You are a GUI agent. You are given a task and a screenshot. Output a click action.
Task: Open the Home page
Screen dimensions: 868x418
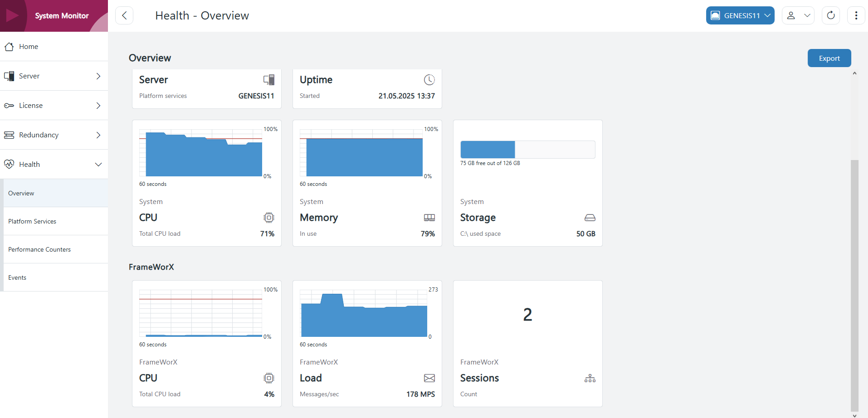tap(54, 46)
